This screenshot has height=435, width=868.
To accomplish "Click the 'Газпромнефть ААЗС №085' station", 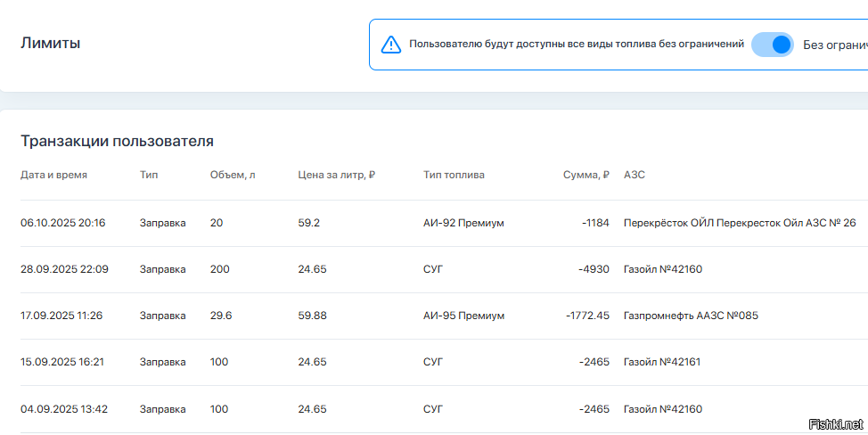I will [691, 316].
